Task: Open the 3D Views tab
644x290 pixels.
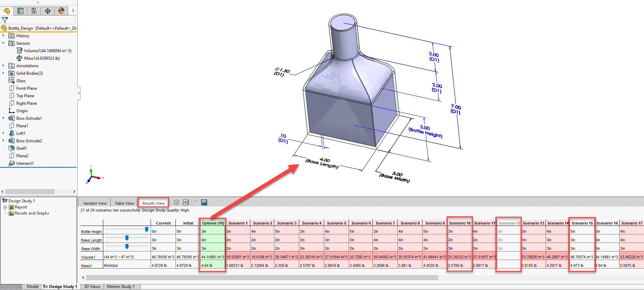Action: (92, 287)
